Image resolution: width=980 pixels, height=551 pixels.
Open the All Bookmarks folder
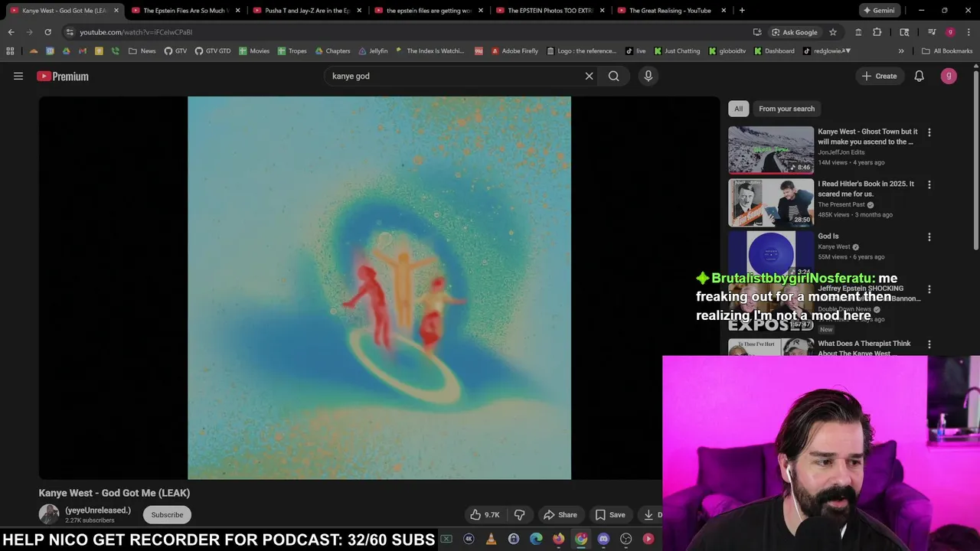coord(947,51)
